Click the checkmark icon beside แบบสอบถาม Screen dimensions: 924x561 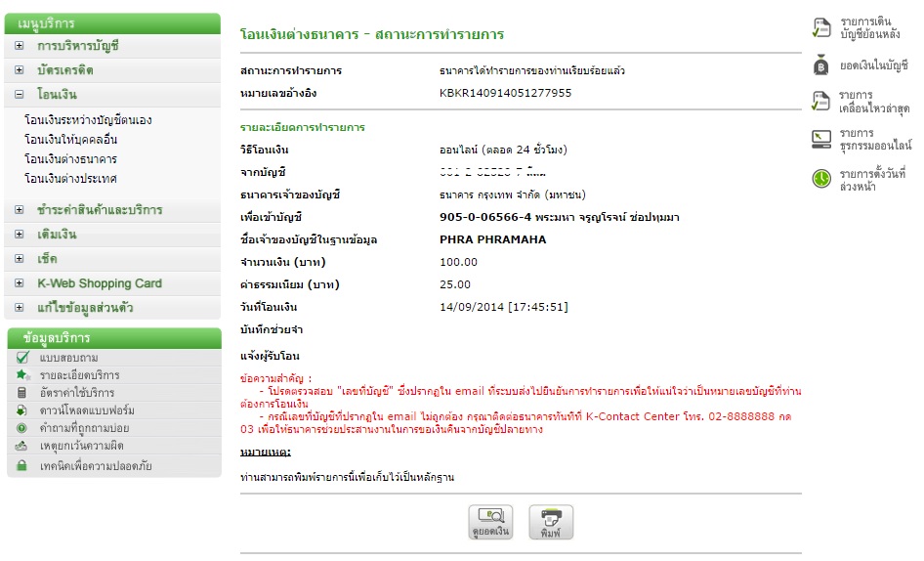point(21,358)
